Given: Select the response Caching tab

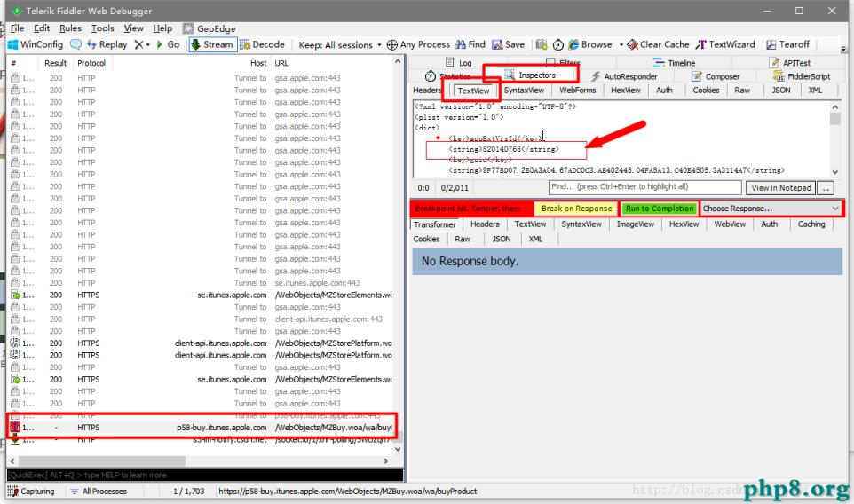Looking at the screenshot, I should point(811,224).
